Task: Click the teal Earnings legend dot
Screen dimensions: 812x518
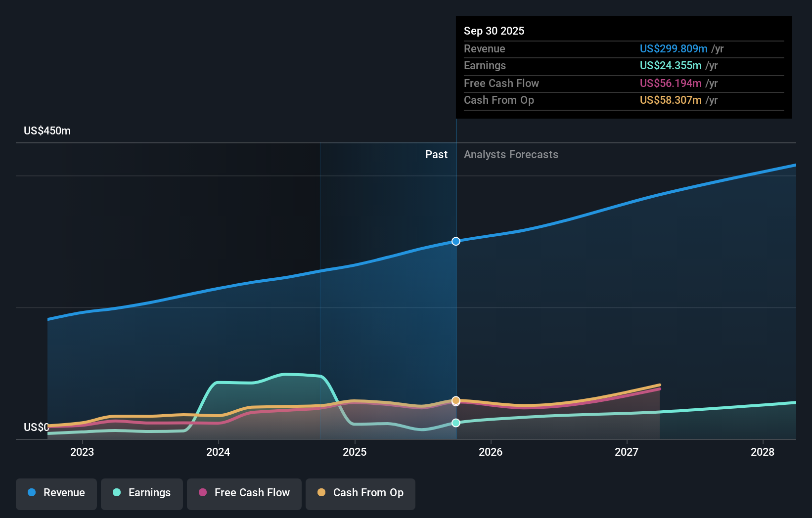Action: tap(116, 493)
